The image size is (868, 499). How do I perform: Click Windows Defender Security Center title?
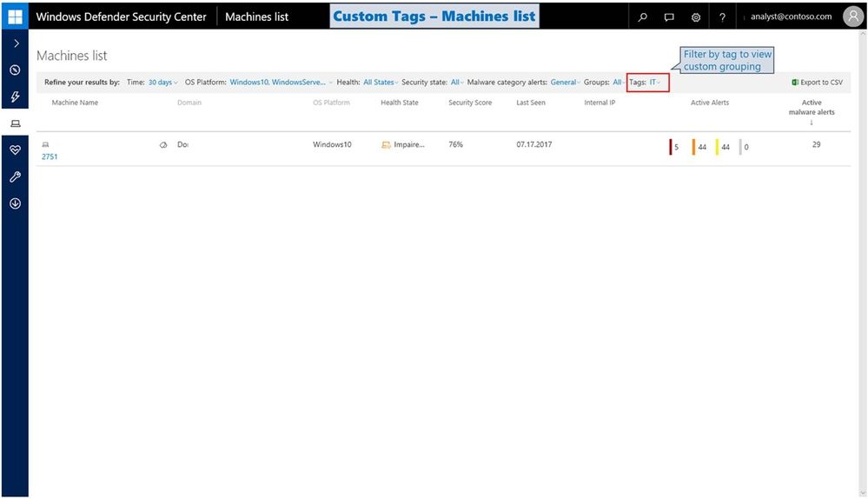(x=121, y=17)
